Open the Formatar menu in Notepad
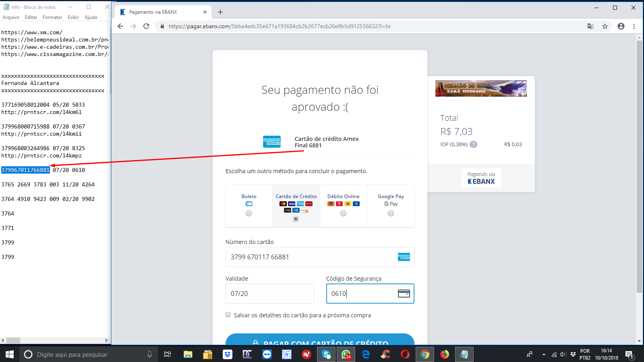This screenshot has width=644, height=362. tap(52, 17)
